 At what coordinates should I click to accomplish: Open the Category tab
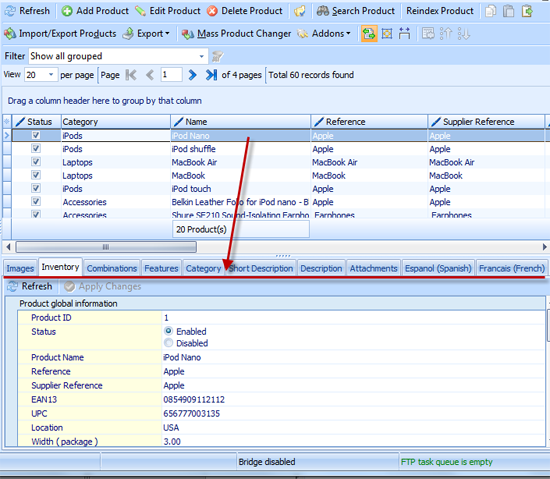pos(203,268)
